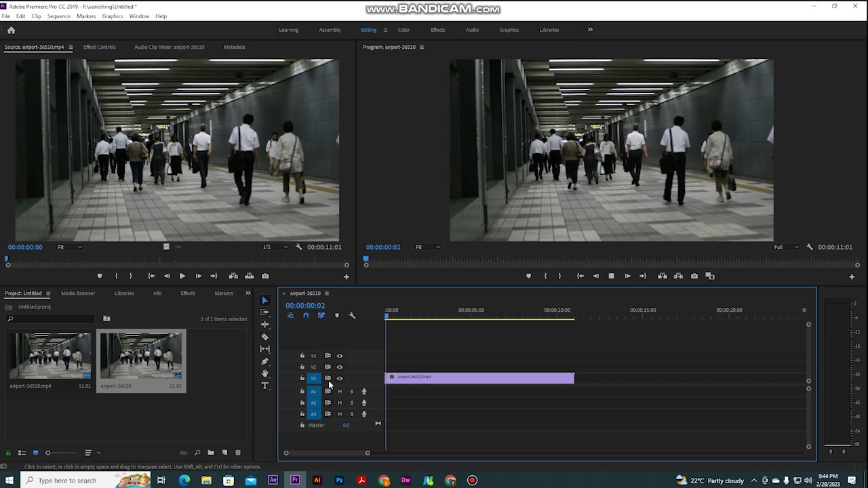Open Program monitor Fit zoom dropdown
Image resolution: width=868 pixels, height=488 pixels.
pos(427,247)
